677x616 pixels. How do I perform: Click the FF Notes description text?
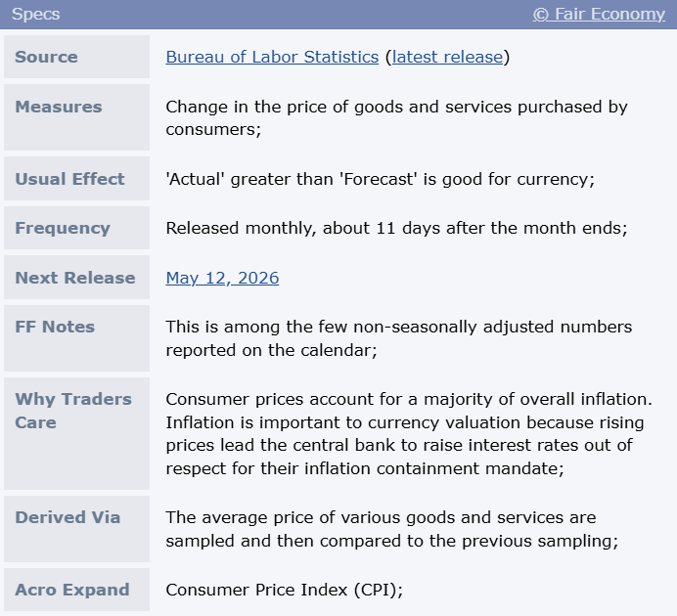pos(398,338)
